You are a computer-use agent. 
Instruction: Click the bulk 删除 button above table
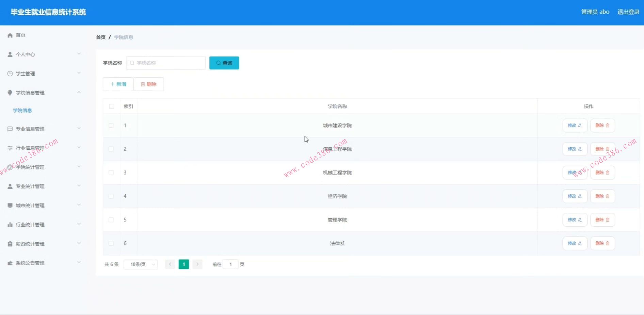pyautogui.click(x=148, y=84)
